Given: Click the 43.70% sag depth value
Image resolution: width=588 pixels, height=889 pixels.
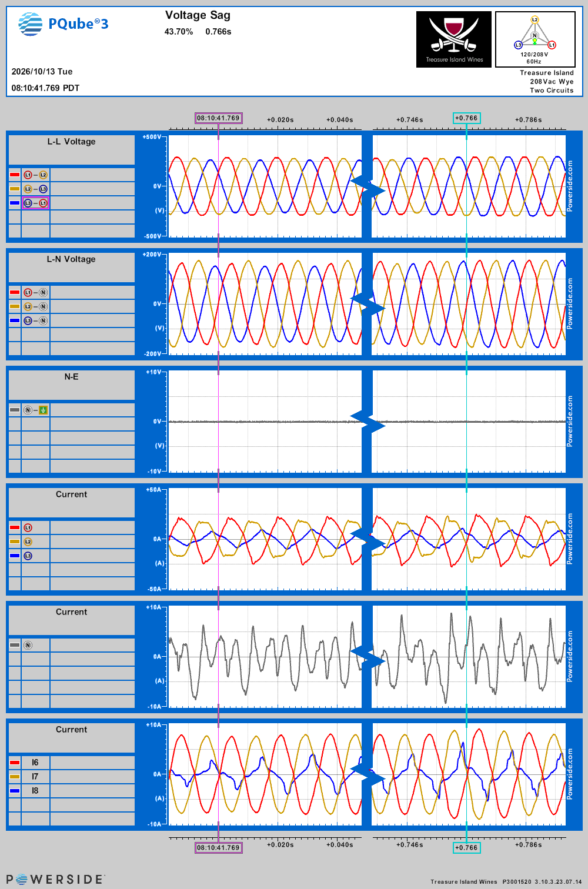Looking at the screenshot, I should (x=179, y=32).
